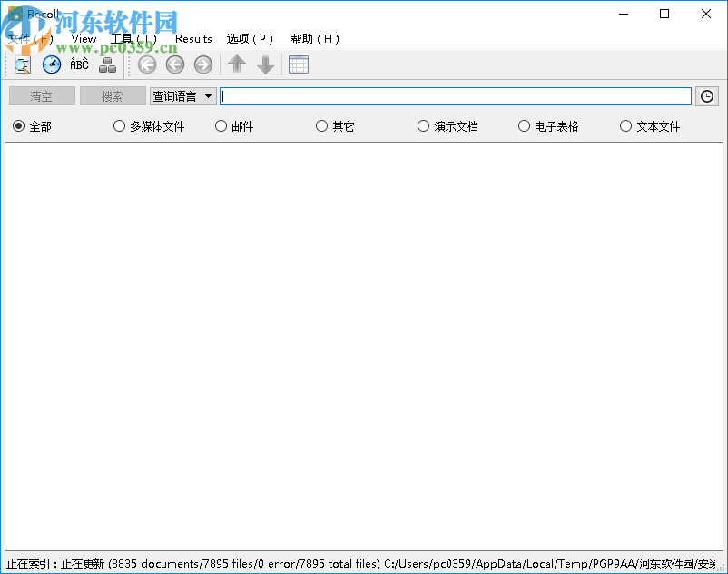Open the 工具（T）menu
Viewport: 728px width, 574px height.
(133, 38)
